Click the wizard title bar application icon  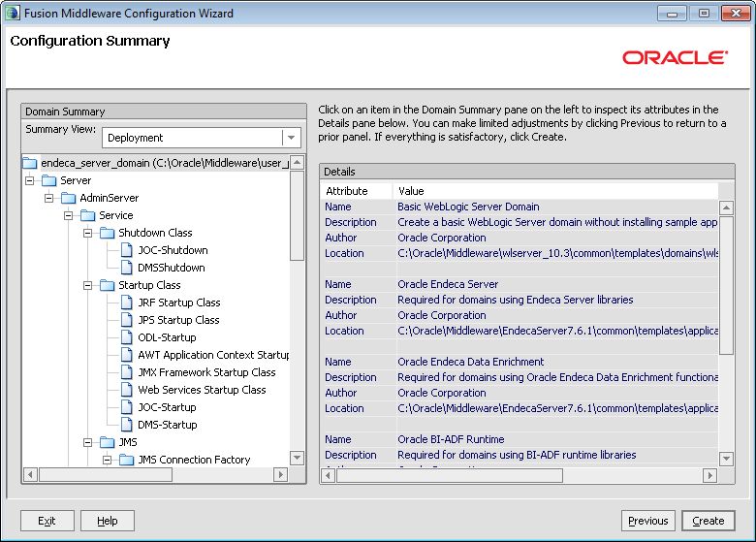tap(12, 13)
